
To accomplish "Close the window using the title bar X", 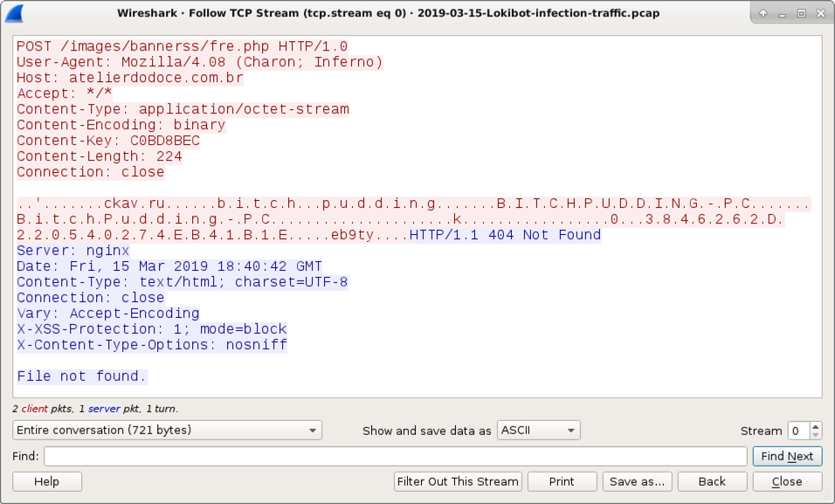I will [821, 13].
